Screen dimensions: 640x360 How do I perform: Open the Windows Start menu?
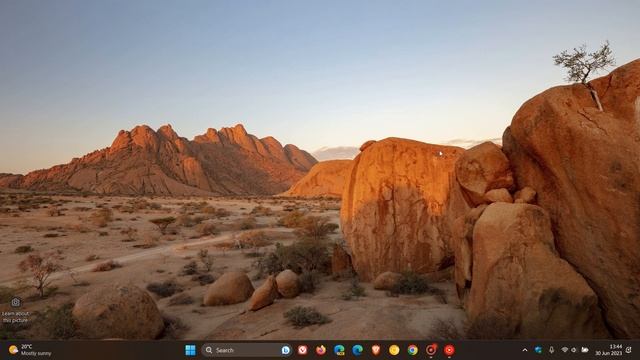pyautogui.click(x=190, y=350)
